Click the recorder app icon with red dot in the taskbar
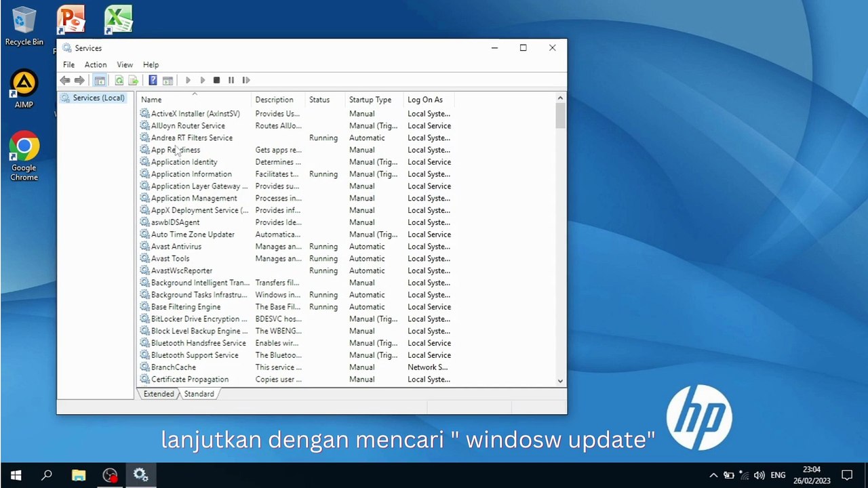Screen dimensions: 868x488 click(x=110, y=475)
